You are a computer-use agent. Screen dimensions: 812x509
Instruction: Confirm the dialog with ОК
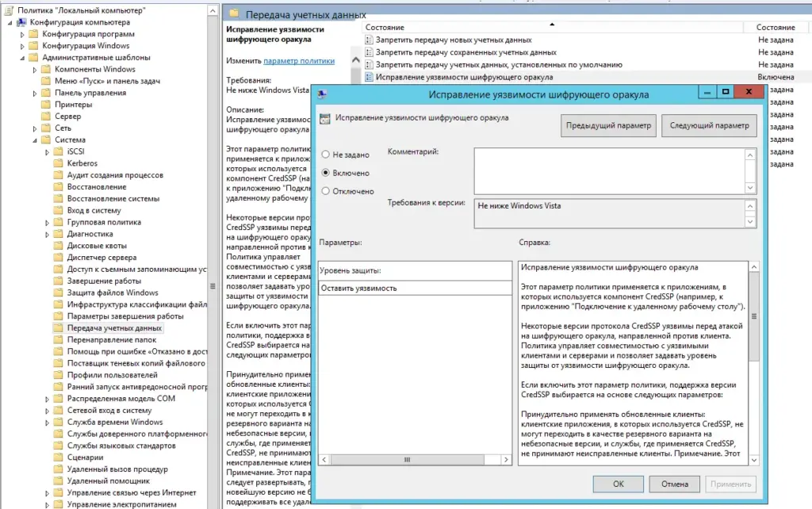[619, 484]
